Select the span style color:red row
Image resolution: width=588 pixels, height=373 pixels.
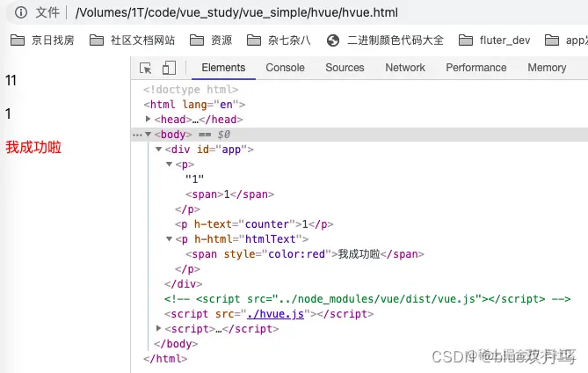pyautogui.click(x=304, y=254)
